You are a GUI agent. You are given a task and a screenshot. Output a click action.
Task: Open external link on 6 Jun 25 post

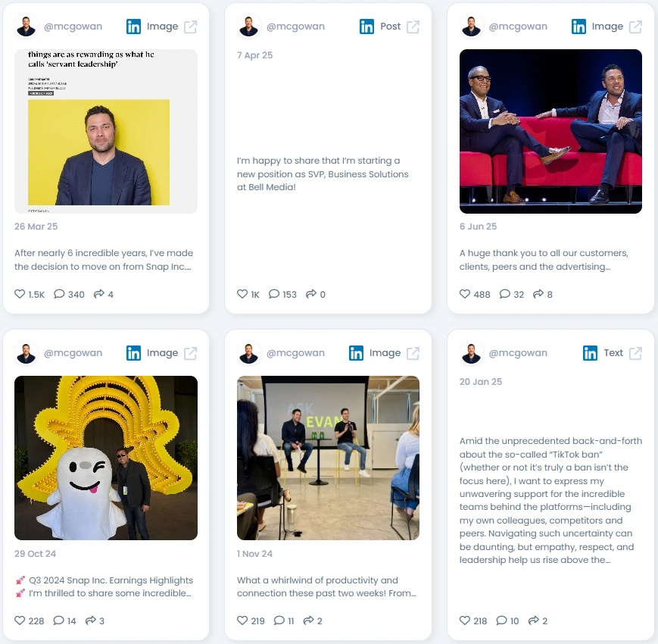[x=635, y=27]
